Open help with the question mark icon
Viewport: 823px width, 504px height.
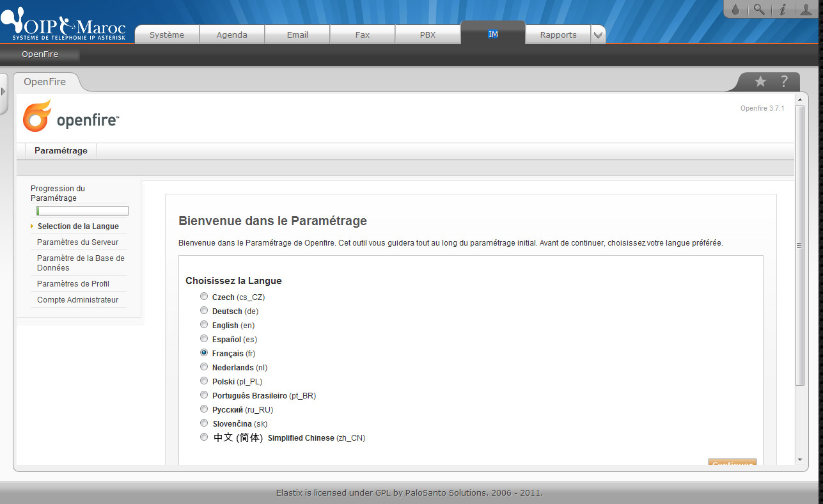784,82
